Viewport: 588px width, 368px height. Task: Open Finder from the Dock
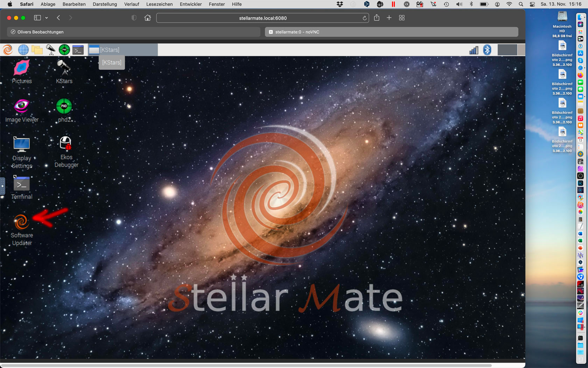(x=580, y=17)
